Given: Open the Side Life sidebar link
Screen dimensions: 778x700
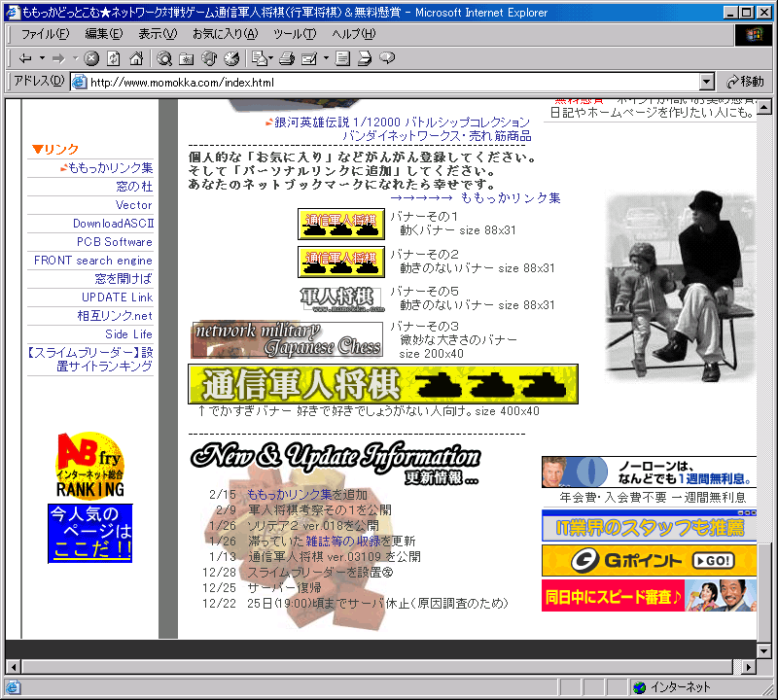Looking at the screenshot, I should (x=128, y=333).
